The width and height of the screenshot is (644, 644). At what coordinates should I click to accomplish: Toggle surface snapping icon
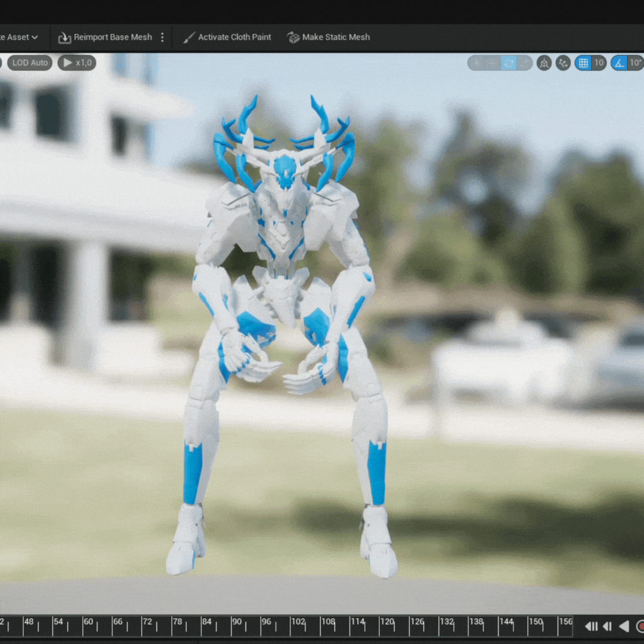[563, 63]
